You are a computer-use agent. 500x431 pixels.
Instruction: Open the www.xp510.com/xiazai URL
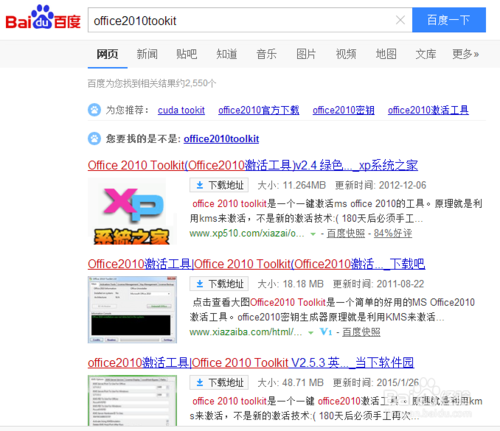(x=247, y=233)
